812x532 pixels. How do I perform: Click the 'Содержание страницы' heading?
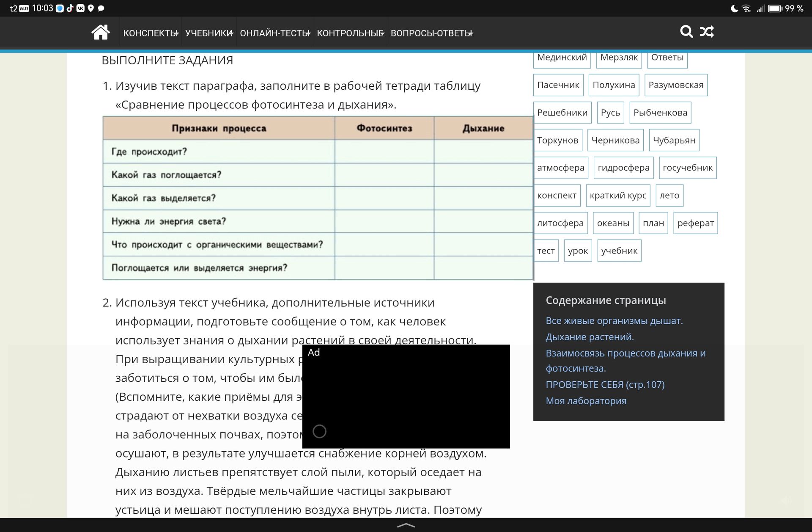606,300
